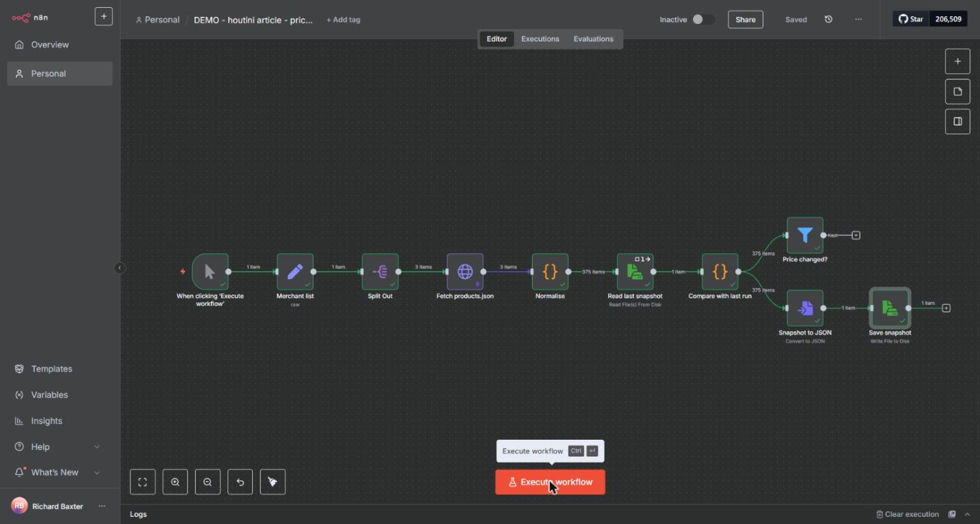Open Insights in the sidebar
This screenshot has height=524, width=980.
tap(60, 421)
